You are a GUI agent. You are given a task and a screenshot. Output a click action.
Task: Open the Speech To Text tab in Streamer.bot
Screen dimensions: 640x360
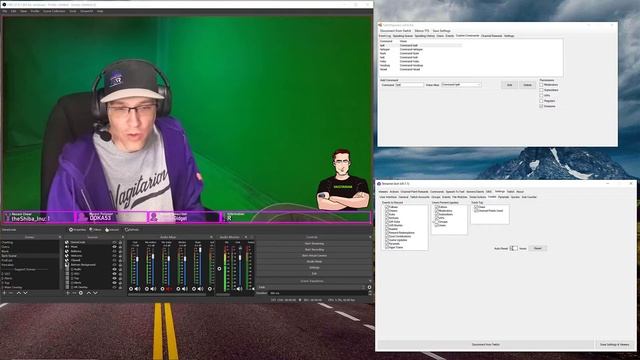tap(455, 191)
